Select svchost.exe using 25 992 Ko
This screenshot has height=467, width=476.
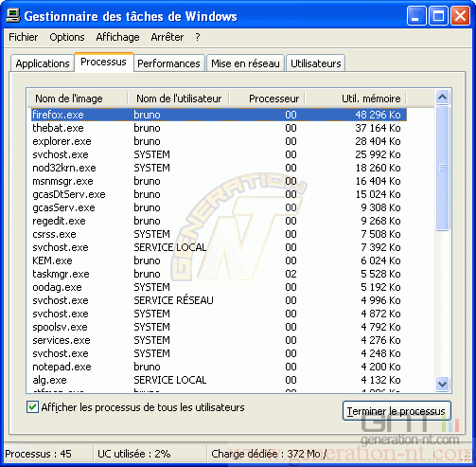(x=219, y=154)
